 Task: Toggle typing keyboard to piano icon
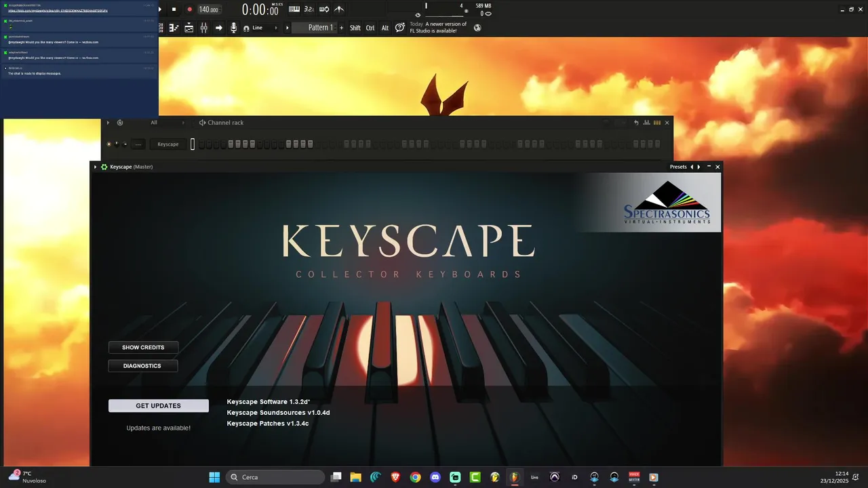[294, 9]
